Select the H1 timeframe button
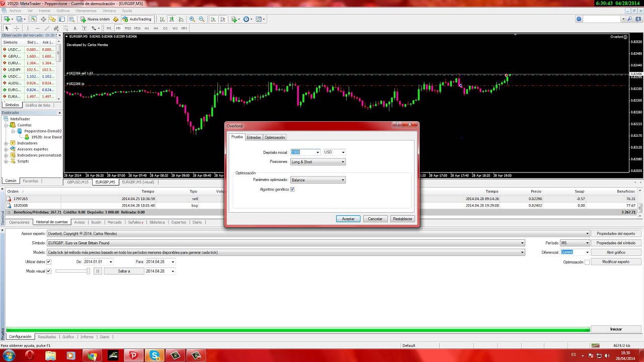 [146, 28]
